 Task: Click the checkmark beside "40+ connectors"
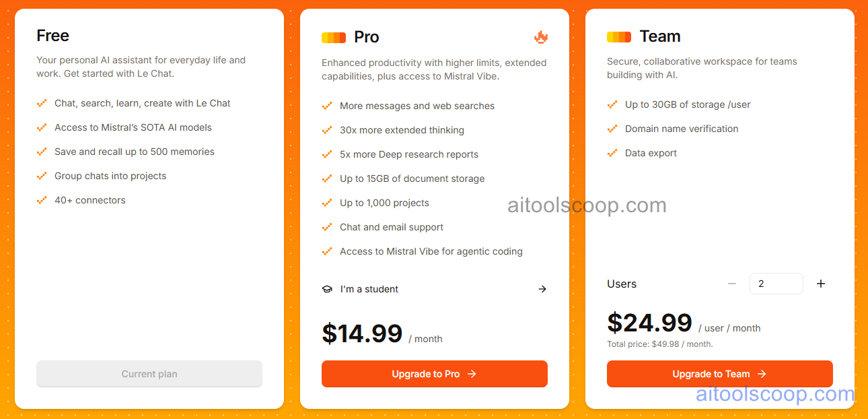click(41, 200)
